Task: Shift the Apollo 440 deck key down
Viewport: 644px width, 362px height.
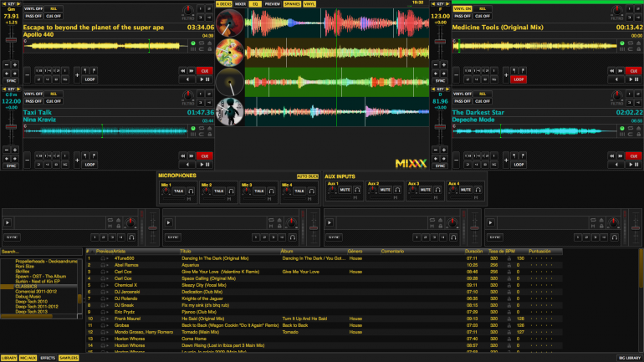Action: click(4, 4)
